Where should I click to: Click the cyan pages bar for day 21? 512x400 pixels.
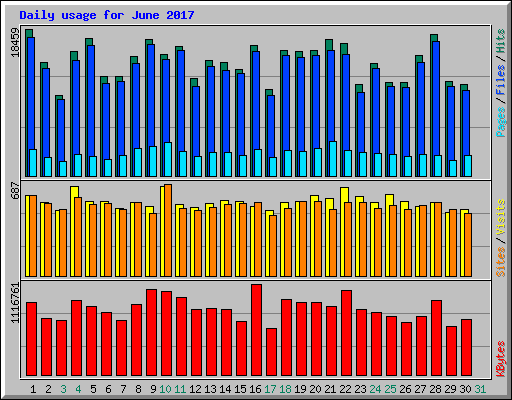coord(333,159)
